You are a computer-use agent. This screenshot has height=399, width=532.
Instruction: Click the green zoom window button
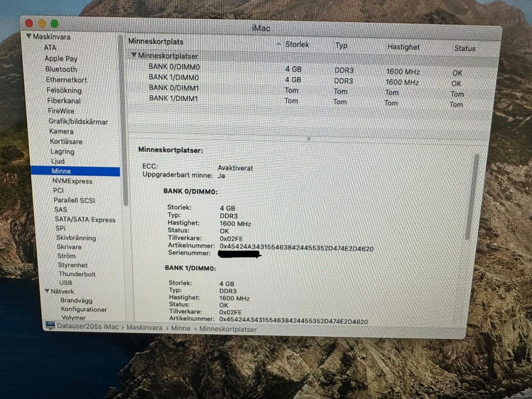pos(54,23)
